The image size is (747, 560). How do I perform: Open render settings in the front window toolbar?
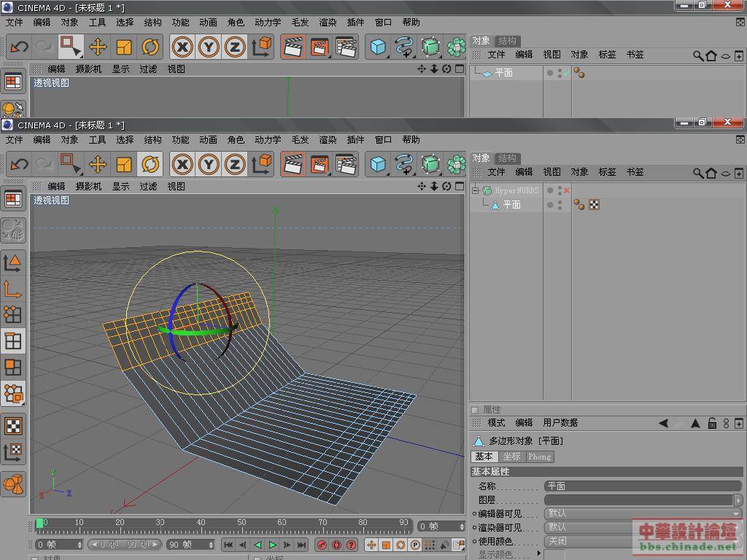pyautogui.click(x=347, y=164)
